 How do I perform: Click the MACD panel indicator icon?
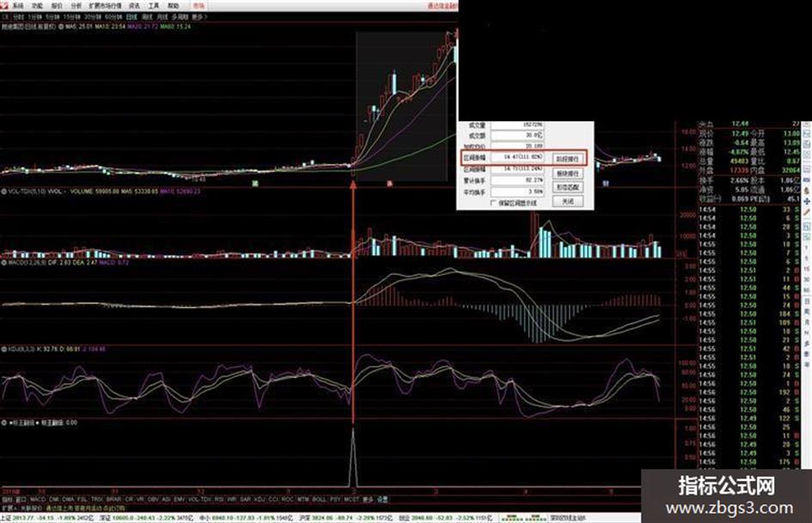click(3, 263)
